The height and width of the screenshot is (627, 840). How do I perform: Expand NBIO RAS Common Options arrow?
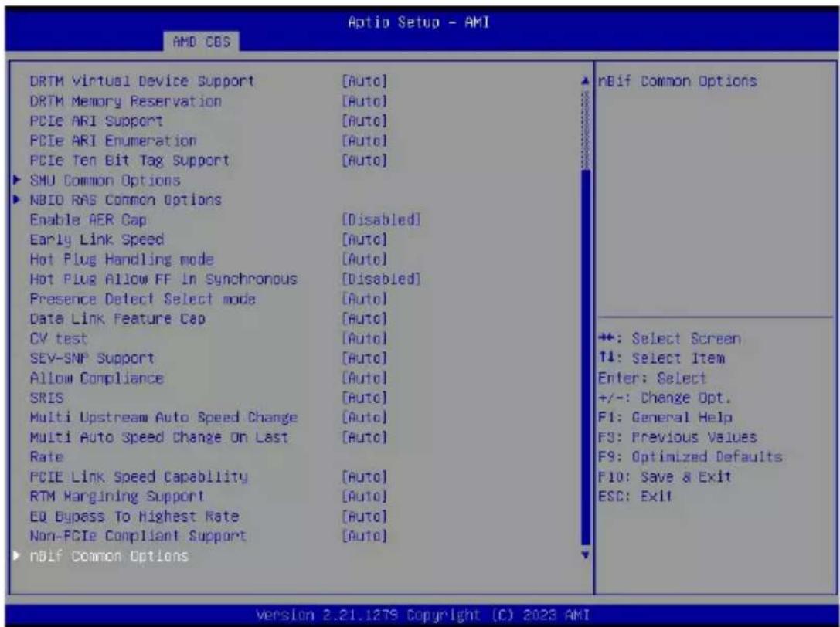click(x=17, y=200)
